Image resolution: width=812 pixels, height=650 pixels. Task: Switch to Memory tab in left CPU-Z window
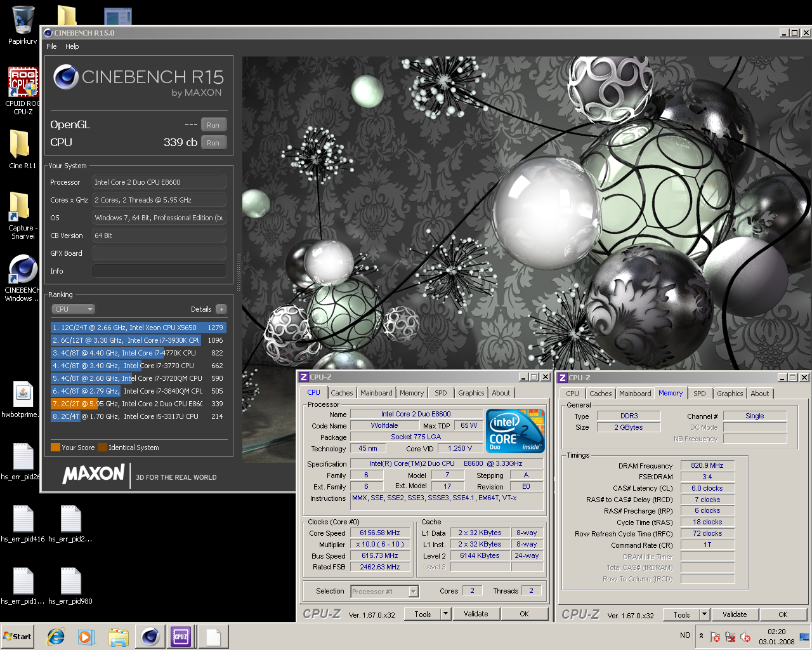[412, 393]
